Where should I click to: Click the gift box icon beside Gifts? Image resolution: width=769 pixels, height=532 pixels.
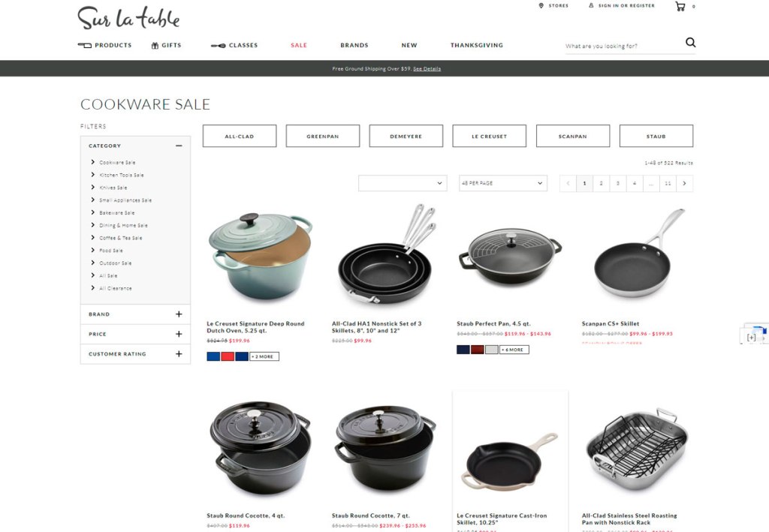(x=155, y=45)
